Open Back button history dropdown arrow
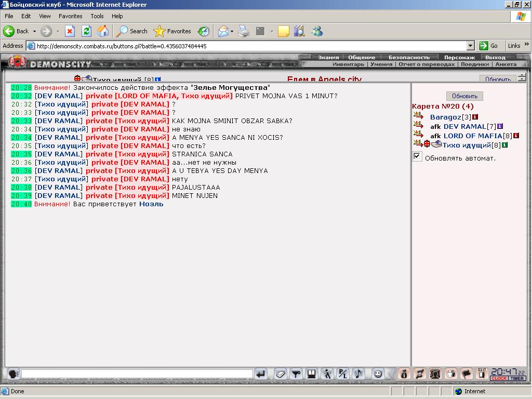This screenshot has height=399, width=532. click(34, 31)
